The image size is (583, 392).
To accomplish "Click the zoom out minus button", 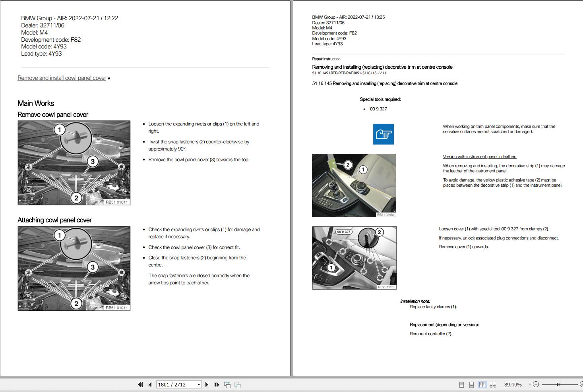I will (x=536, y=384).
